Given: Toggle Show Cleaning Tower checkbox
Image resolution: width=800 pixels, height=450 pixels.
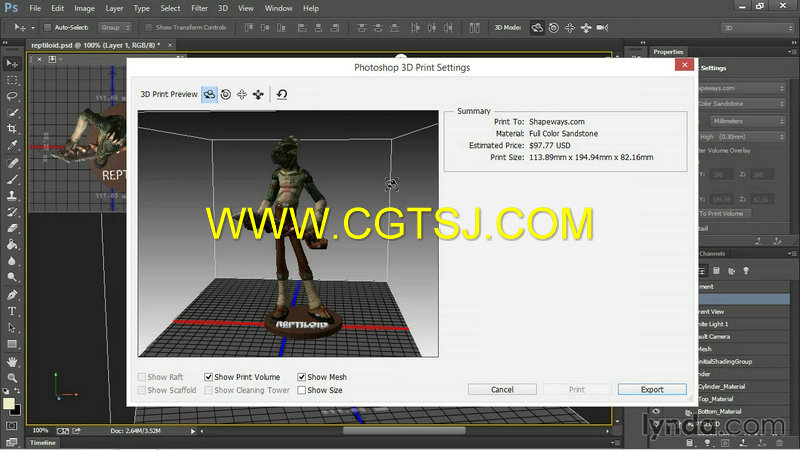Looking at the screenshot, I should coord(208,390).
